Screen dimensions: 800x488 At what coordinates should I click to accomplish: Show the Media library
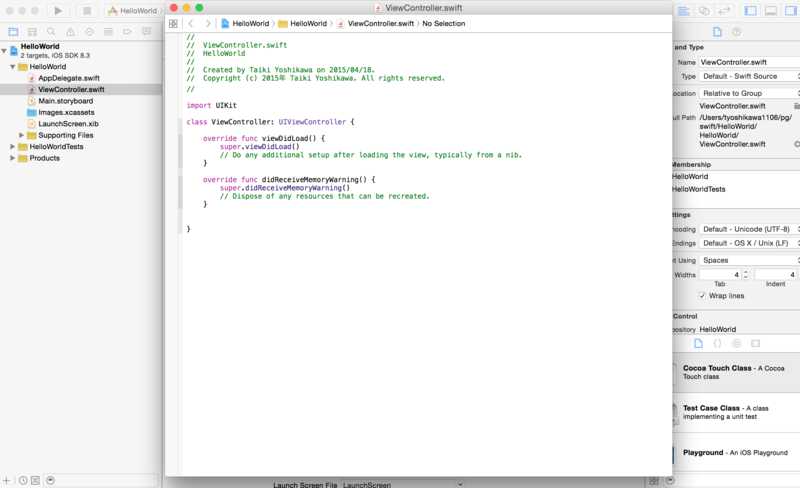(756, 344)
